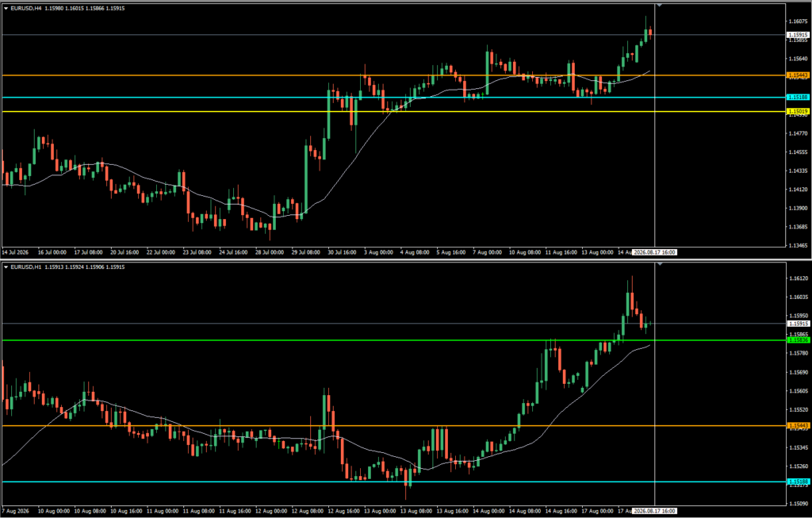812x518 pixels.
Task: Select the orange 1.15443 price label on H1 chart
Action: [x=798, y=426]
